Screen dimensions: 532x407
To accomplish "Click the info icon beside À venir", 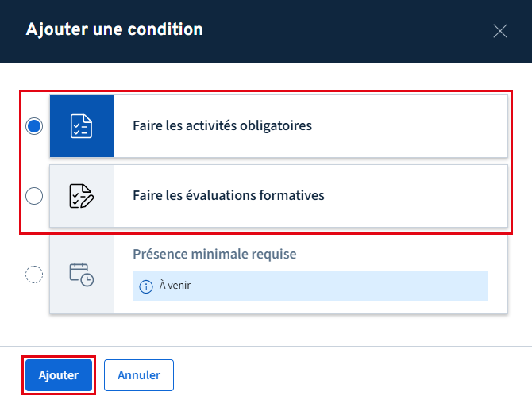I will click(145, 286).
